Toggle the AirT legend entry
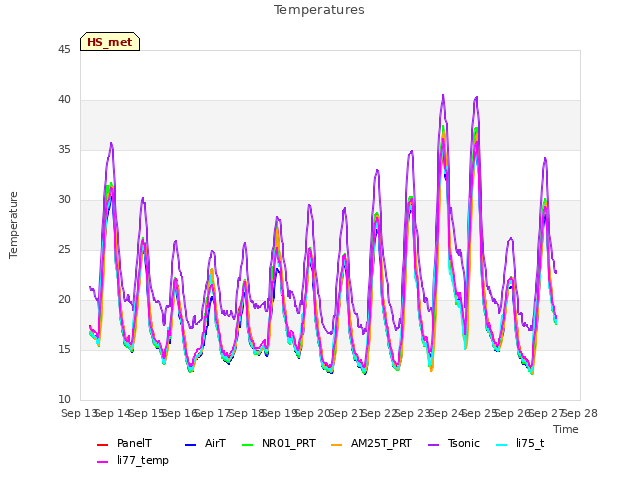Image resolution: width=640 pixels, height=480 pixels. pos(205,444)
